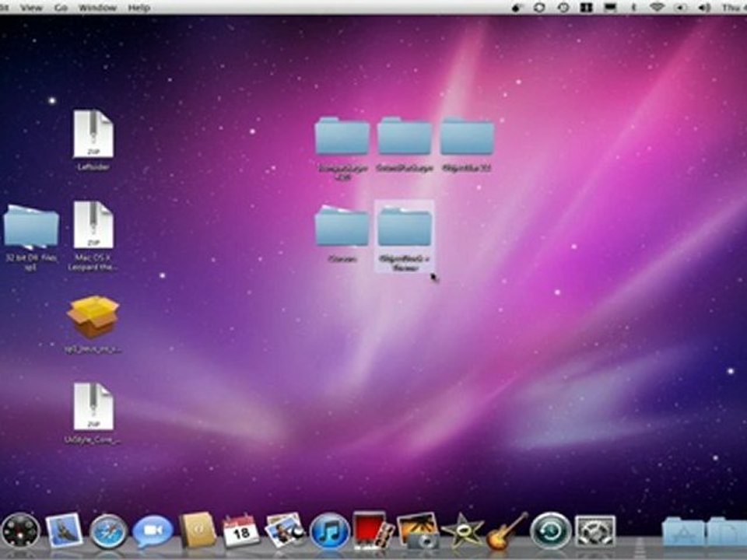Launch Preview from the Dock
The image size is (747, 560).
point(285,530)
